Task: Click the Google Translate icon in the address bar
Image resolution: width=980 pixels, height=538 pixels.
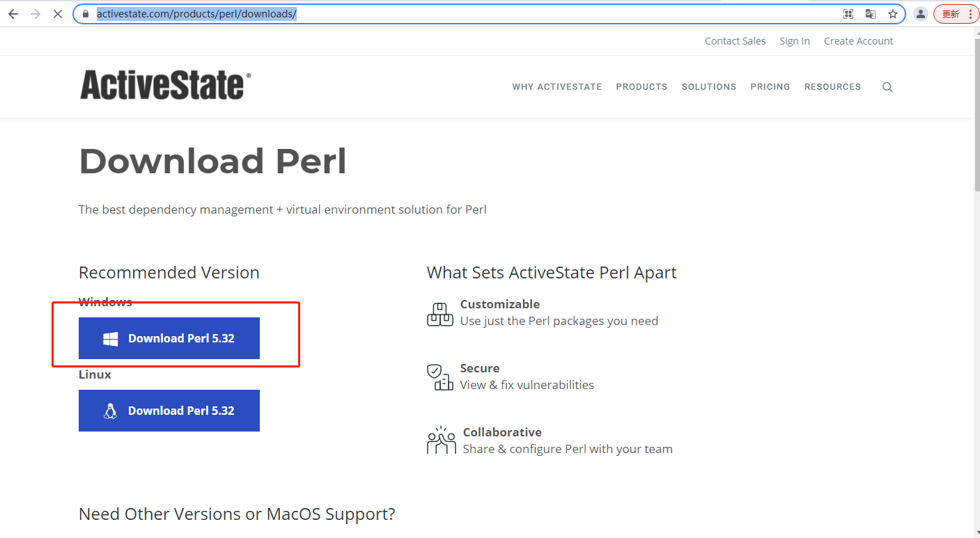Action: tap(871, 13)
